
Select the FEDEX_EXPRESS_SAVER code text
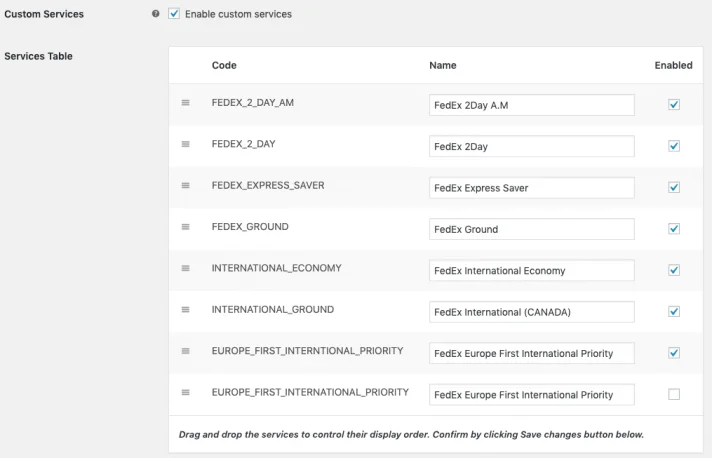[x=268, y=185]
